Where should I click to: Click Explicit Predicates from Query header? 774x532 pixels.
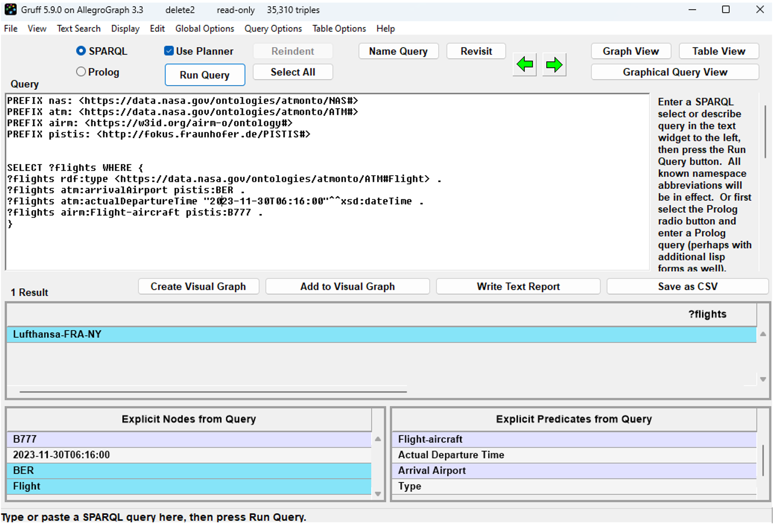[574, 419]
